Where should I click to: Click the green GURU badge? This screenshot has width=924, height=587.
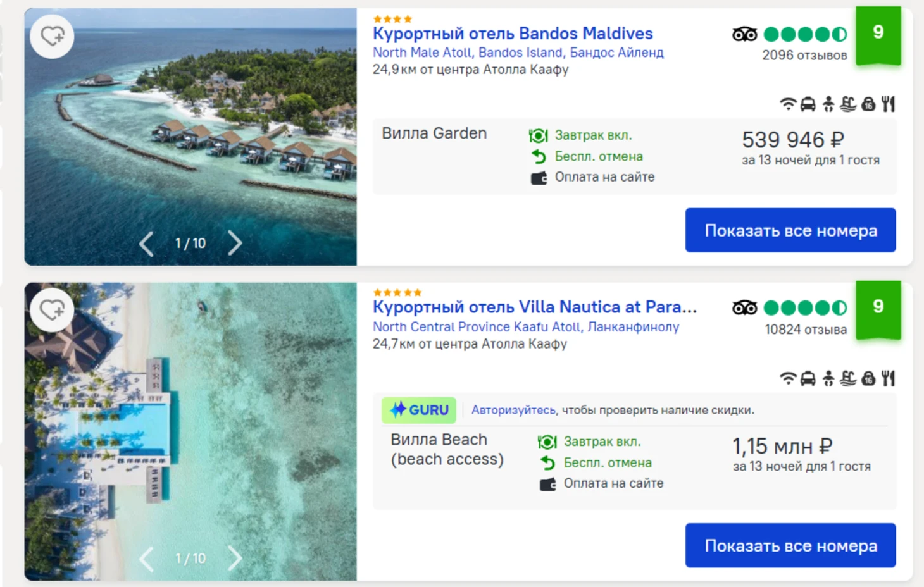click(x=419, y=410)
